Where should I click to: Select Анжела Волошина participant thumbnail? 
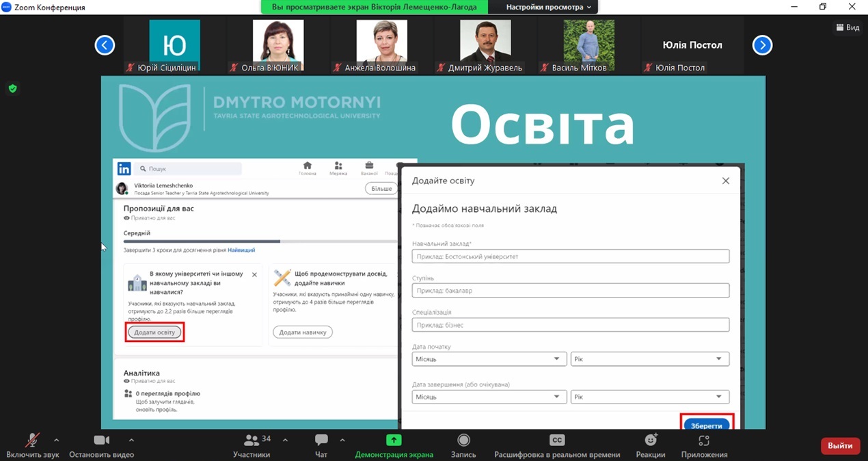coord(381,46)
